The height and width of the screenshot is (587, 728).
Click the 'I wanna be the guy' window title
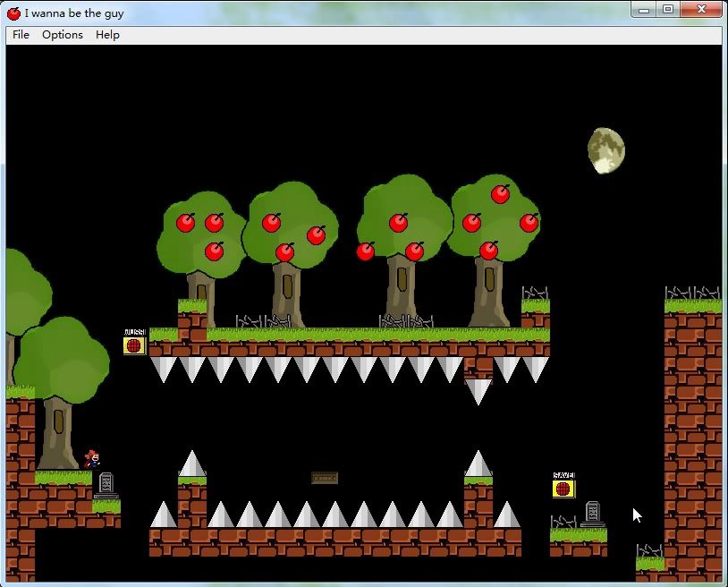pyautogui.click(x=74, y=13)
